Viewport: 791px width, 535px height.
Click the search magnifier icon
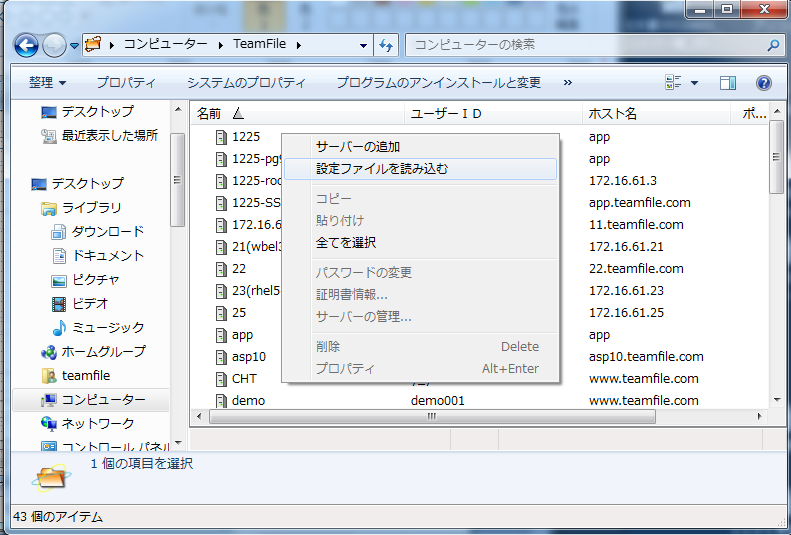(x=772, y=45)
